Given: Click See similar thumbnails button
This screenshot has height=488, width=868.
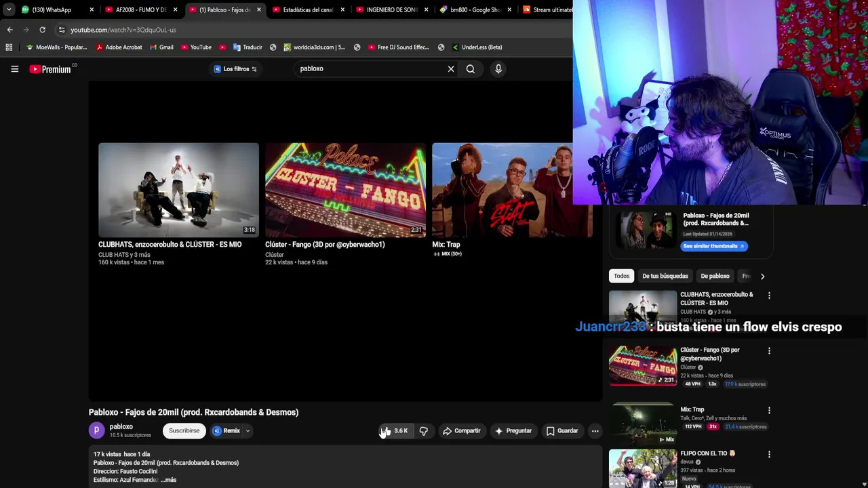Looking at the screenshot, I should [713, 246].
